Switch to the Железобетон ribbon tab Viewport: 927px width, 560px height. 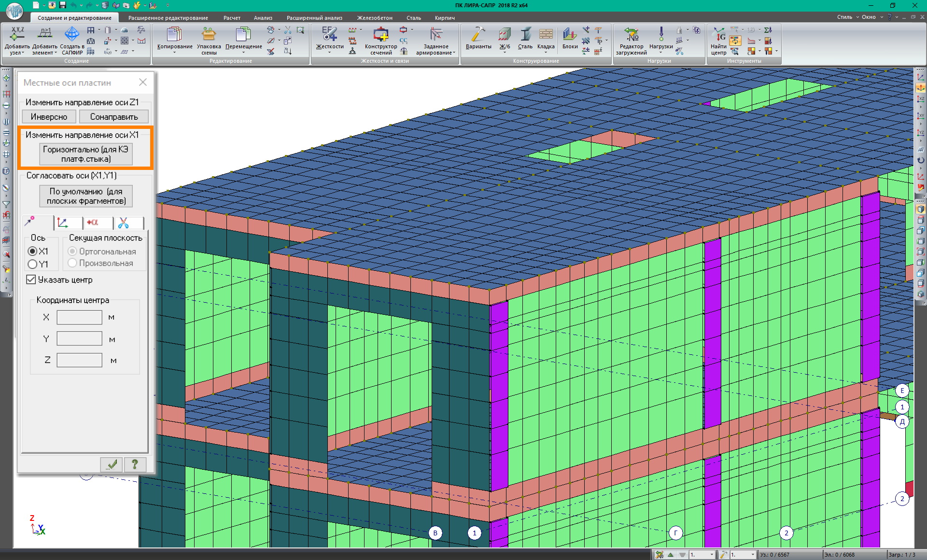374,18
